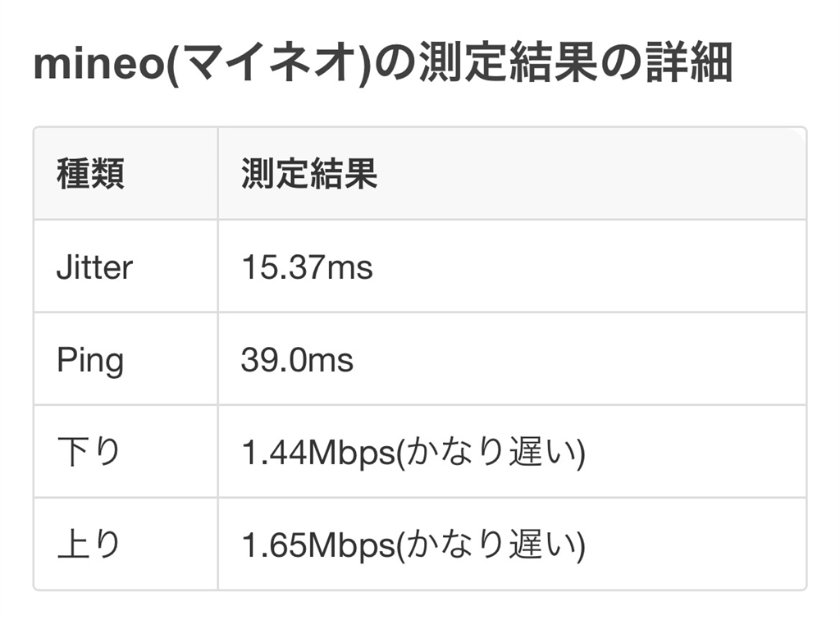This screenshot has height=620, width=840.
Task: Click (かなり遅い) in the upload row
Action: click(x=491, y=545)
